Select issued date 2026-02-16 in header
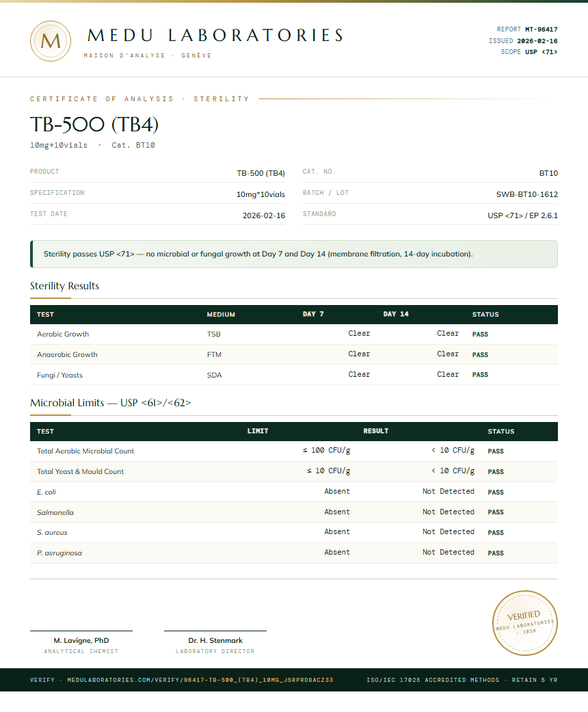Screen dimensions: 588x712 pyautogui.click(x=537, y=41)
